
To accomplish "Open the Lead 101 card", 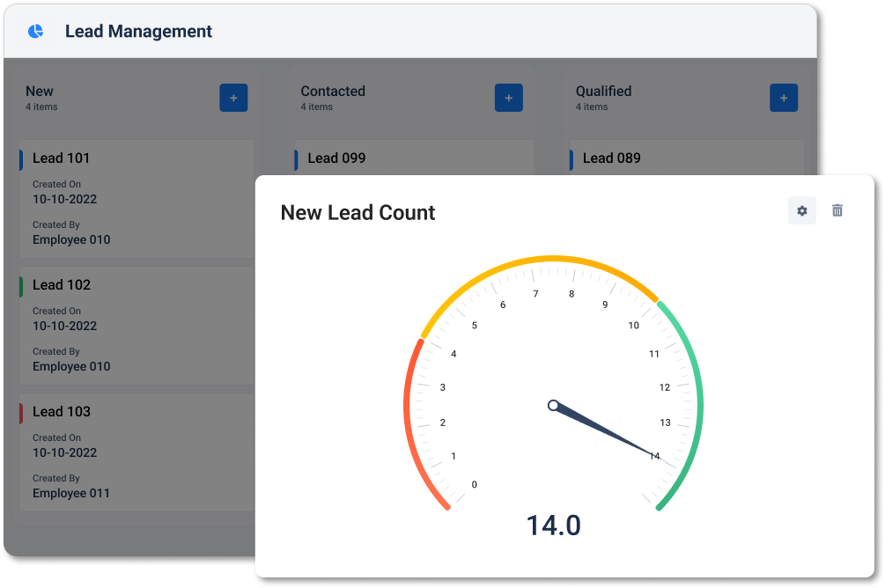I will [136, 198].
